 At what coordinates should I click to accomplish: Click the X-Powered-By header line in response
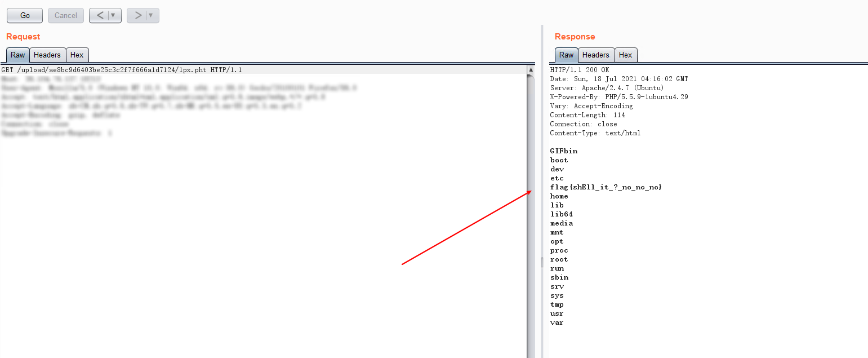(618, 97)
